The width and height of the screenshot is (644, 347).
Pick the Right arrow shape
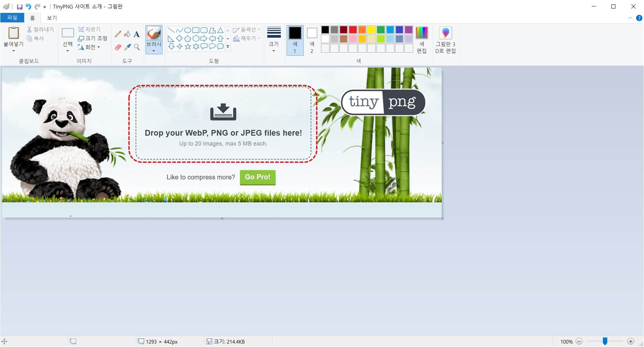204,38
